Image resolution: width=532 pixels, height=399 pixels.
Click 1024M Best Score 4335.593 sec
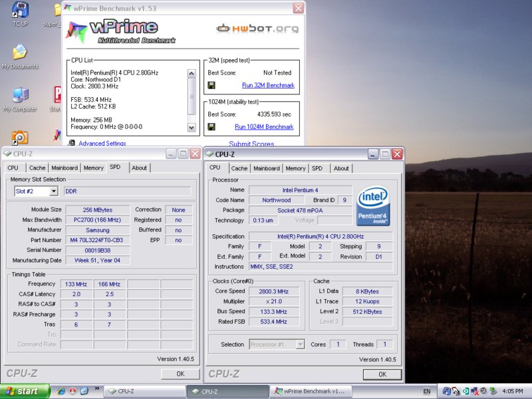click(274, 114)
